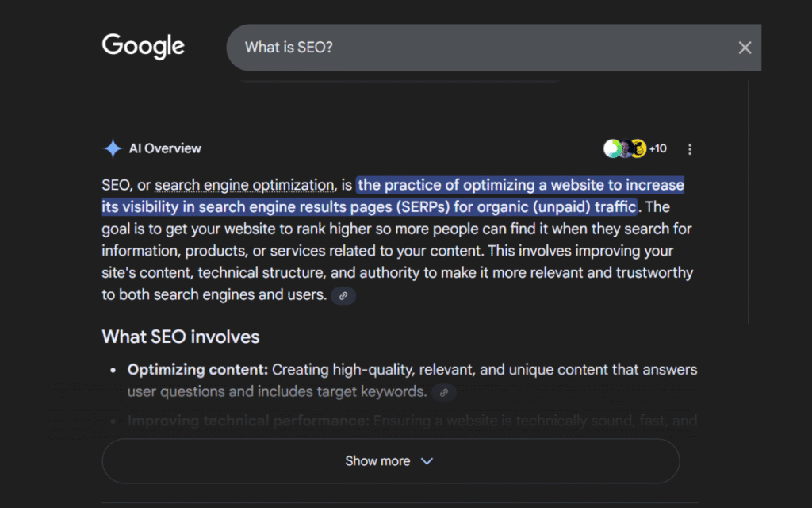The height and width of the screenshot is (508, 812).
Task: Click the bold 'Optimizing content:' bullet label
Action: pyautogui.click(x=197, y=370)
